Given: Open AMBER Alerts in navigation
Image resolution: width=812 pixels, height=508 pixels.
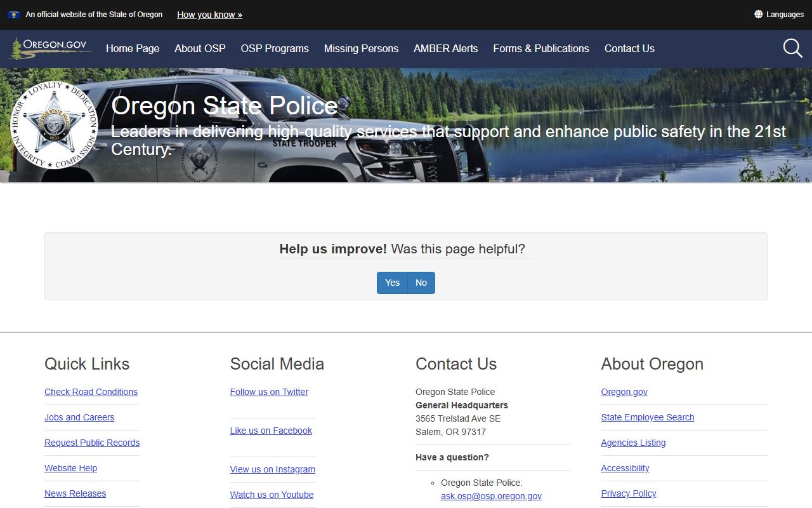Looking at the screenshot, I should click(x=446, y=48).
